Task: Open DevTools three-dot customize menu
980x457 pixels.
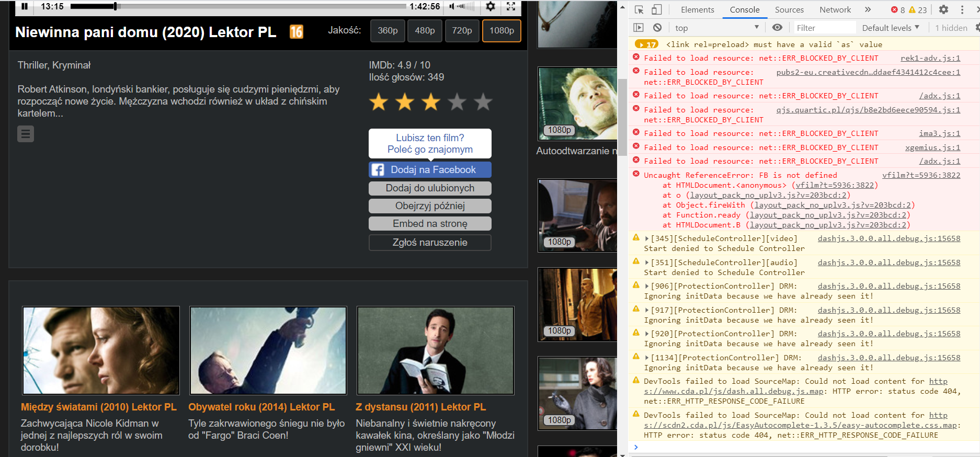Action: [x=962, y=9]
